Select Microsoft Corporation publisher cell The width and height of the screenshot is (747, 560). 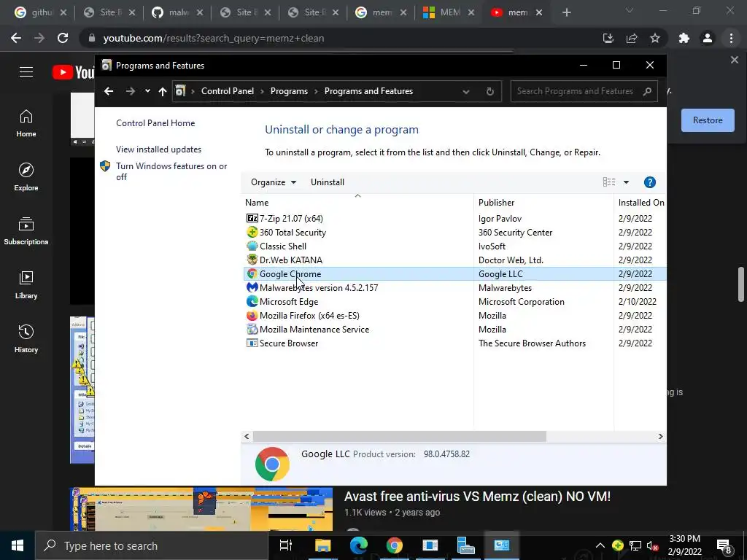521,302
